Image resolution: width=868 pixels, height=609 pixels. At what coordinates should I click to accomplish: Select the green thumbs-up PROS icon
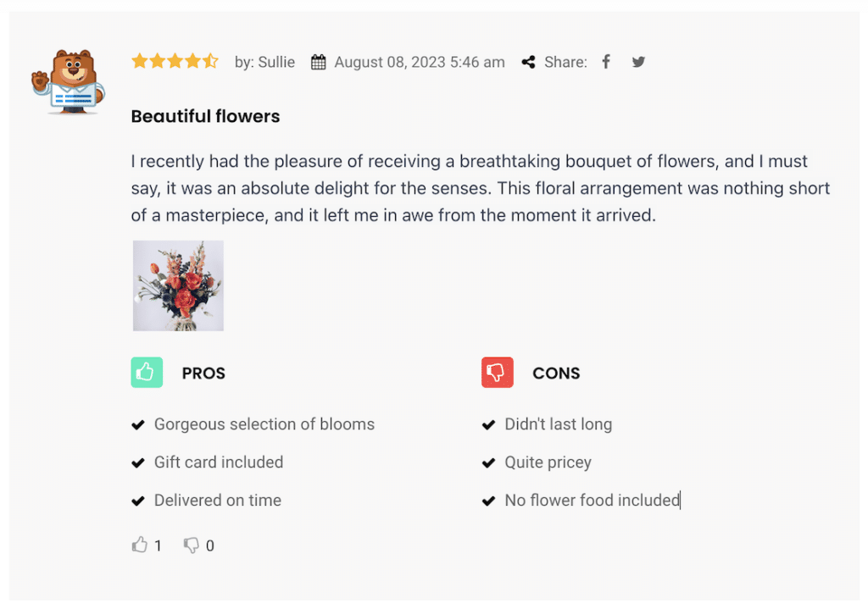coord(146,373)
